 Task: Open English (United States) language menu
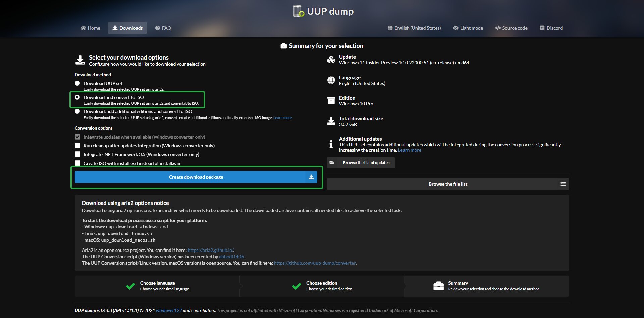coord(414,28)
